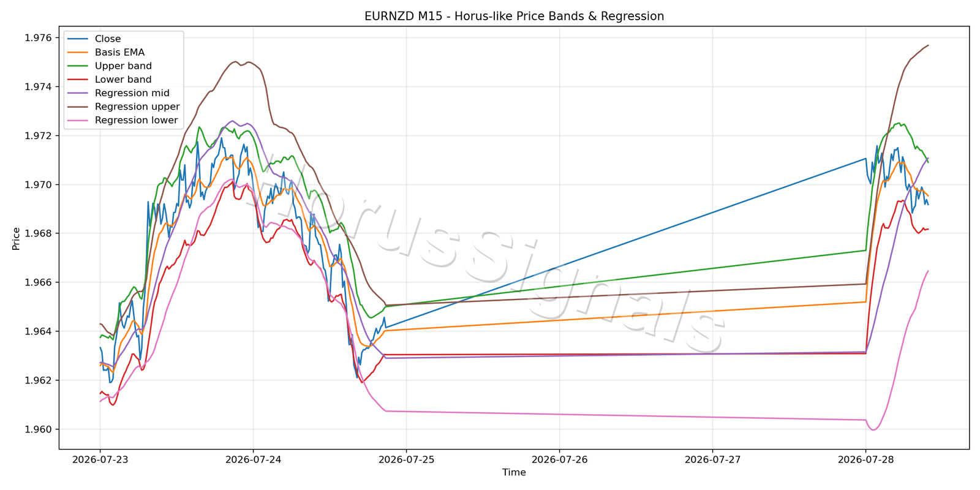Click the y-axis tick label 1.974
The height and width of the screenshot is (490, 980).
[x=38, y=87]
